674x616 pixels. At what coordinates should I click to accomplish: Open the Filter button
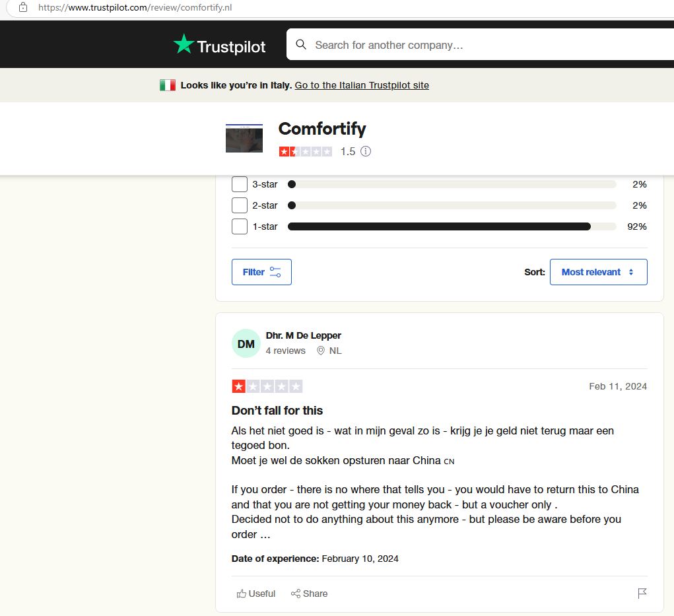(261, 272)
